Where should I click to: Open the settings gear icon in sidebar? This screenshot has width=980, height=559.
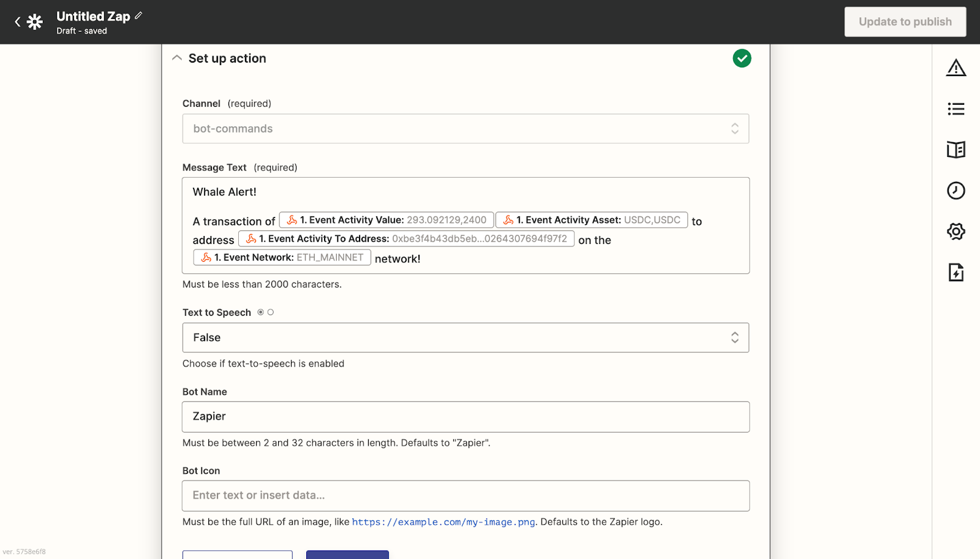[956, 232]
